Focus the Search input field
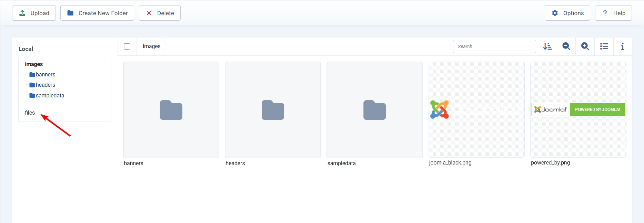 (x=494, y=46)
